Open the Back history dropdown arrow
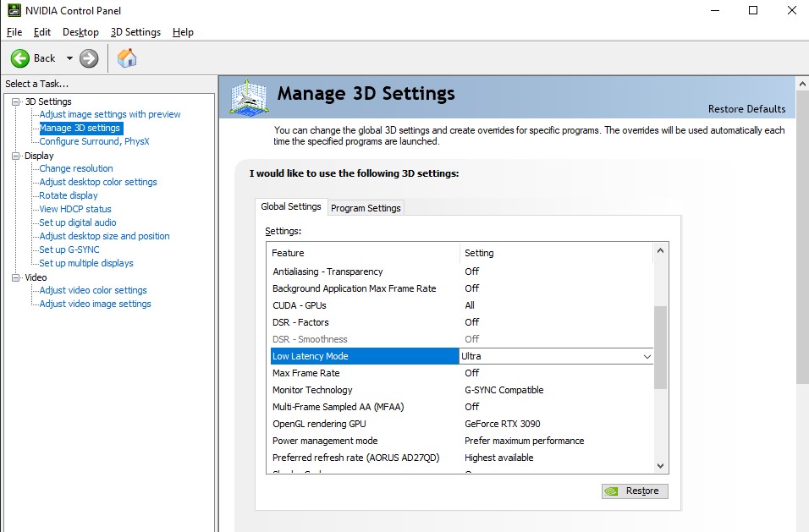 pyautogui.click(x=69, y=58)
